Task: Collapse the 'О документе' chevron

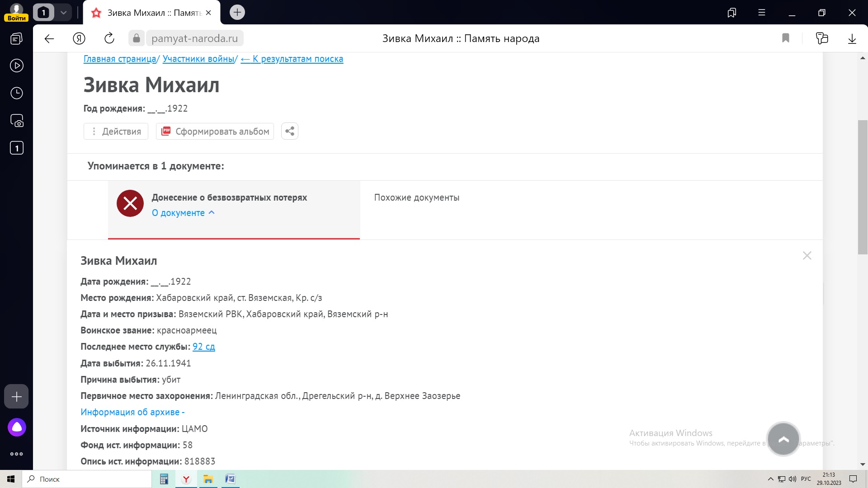Action: (212, 212)
